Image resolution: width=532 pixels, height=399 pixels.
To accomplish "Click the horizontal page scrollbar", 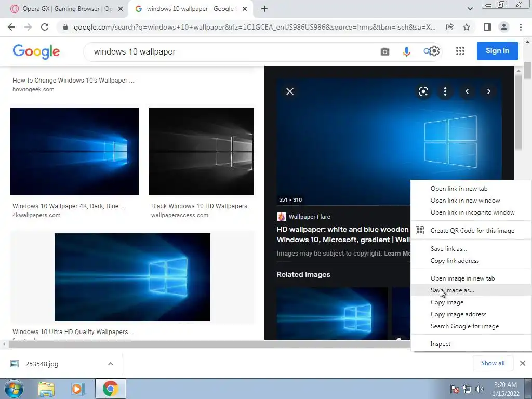I will tap(209, 344).
